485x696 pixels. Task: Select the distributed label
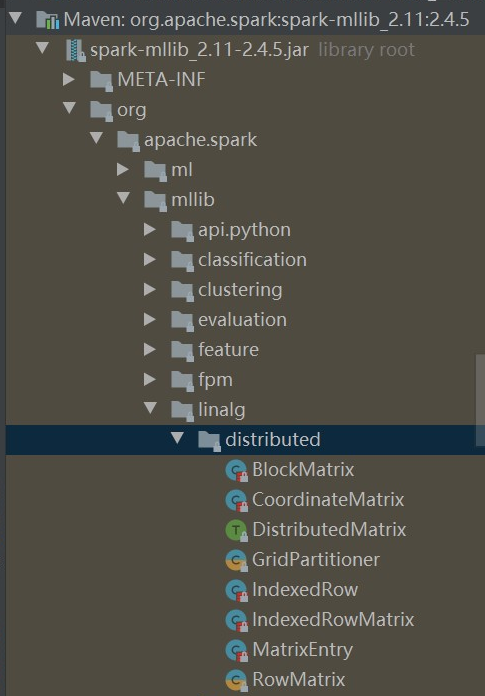[273, 439]
